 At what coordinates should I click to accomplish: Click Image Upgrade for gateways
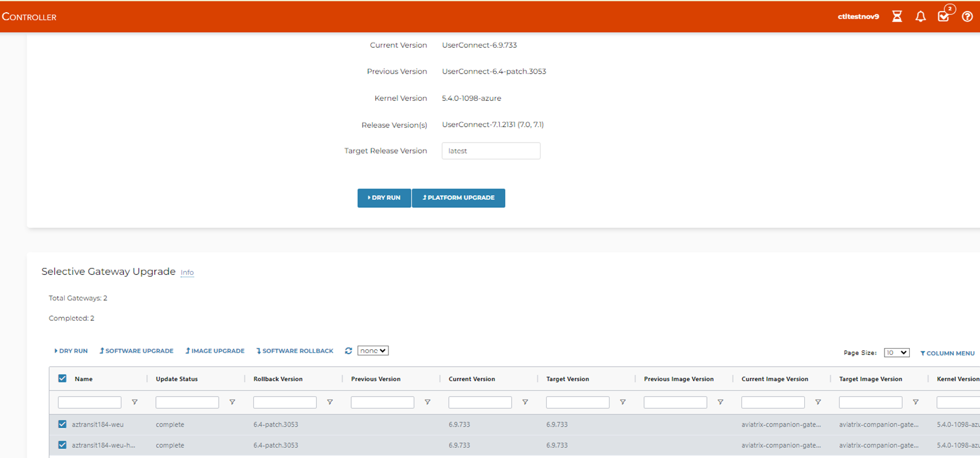(215, 351)
